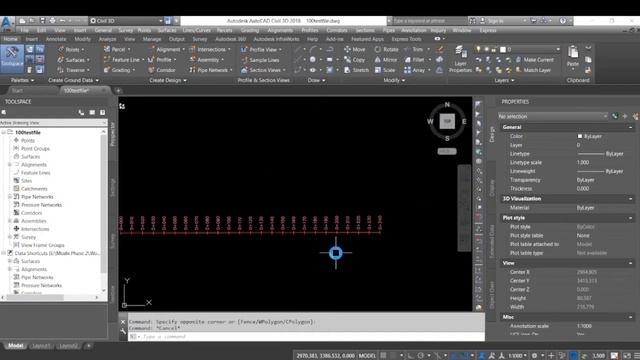The height and width of the screenshot is (360, 640).
Task: Toggle layer lock icon in layer dropdown
Action: pyautogui.click(x=493, y=49)
